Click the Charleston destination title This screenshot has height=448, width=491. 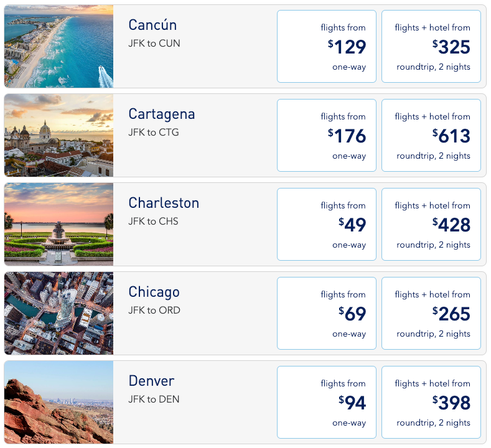[x=164, y=203]
